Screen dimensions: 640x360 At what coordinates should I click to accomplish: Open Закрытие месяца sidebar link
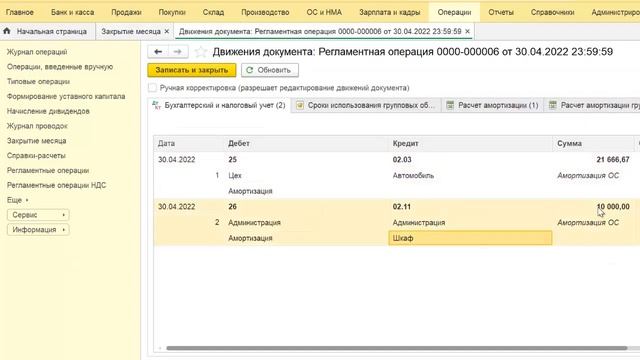pyautogui.click(x=36, y=141)
